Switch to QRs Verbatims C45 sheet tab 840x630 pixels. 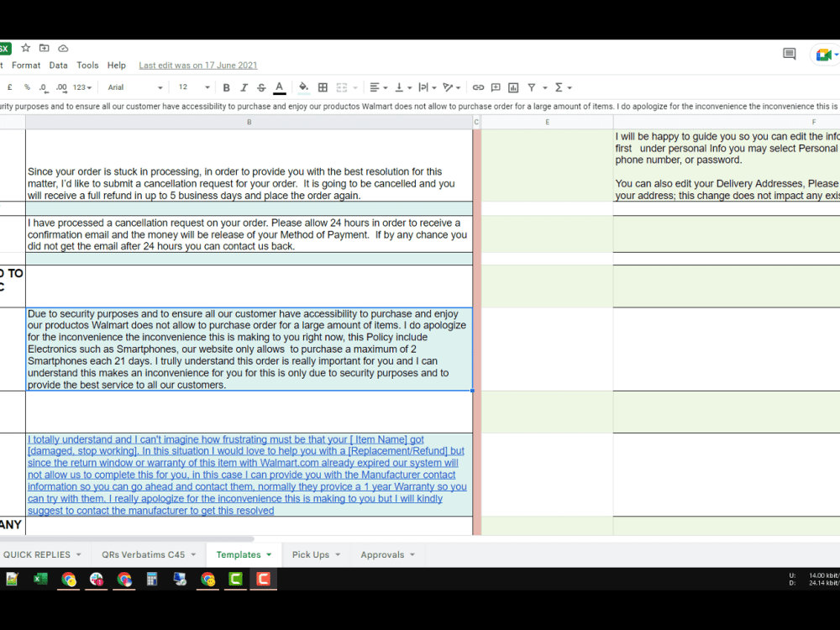tap(143, 554)
